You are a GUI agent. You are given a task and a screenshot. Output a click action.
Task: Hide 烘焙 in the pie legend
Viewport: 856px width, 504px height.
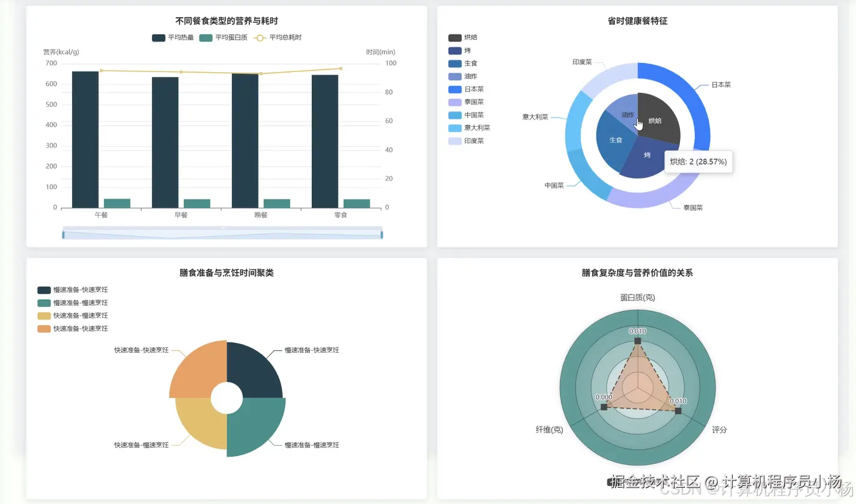click(463, 37)
